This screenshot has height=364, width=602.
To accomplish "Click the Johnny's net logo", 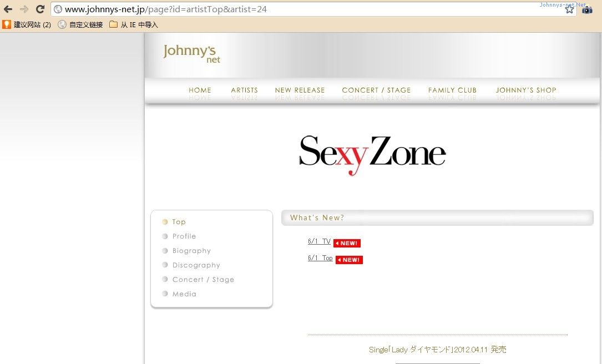I will coord(191,53).
